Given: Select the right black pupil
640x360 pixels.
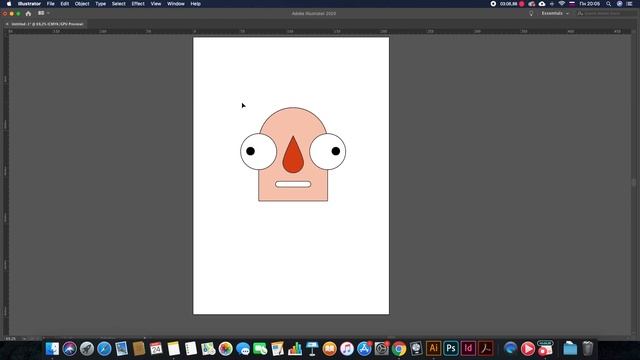Looking at the screenshot, I should (336, 151).
